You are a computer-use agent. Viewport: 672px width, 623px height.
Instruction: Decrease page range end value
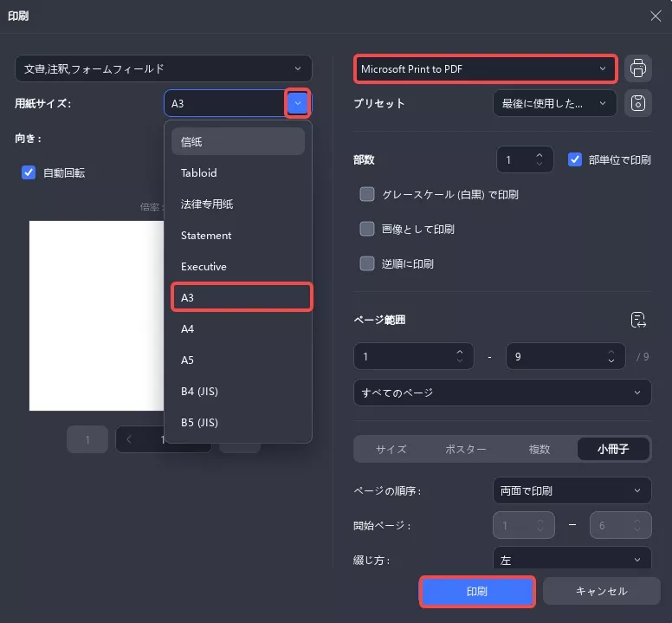click(611, 360)
